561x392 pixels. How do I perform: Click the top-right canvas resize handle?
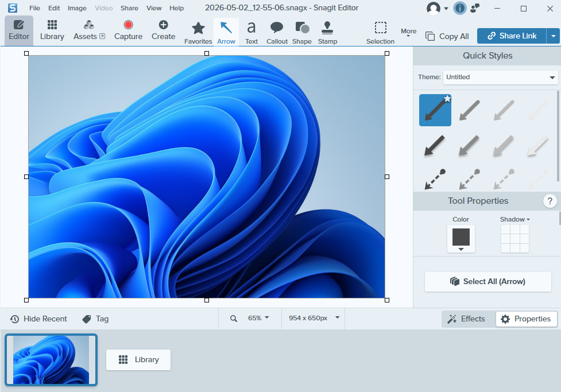(x=387, y=53)
